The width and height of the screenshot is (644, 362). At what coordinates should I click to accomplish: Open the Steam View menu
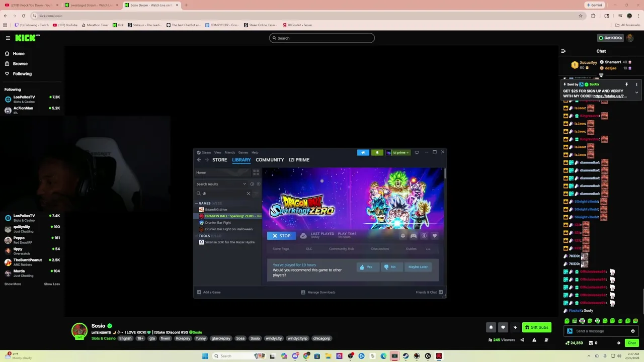coord(217,152)
